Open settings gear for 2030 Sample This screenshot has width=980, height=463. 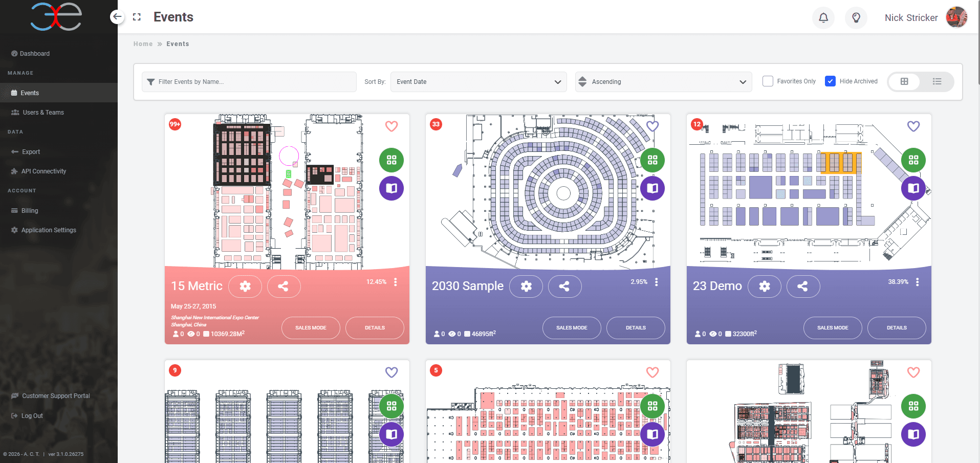click(526, 286)
